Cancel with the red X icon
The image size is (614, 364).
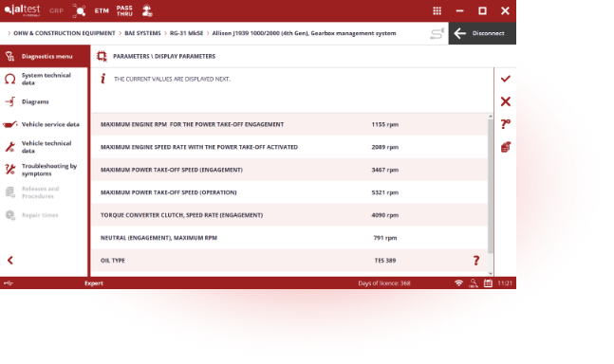[506, 101]
